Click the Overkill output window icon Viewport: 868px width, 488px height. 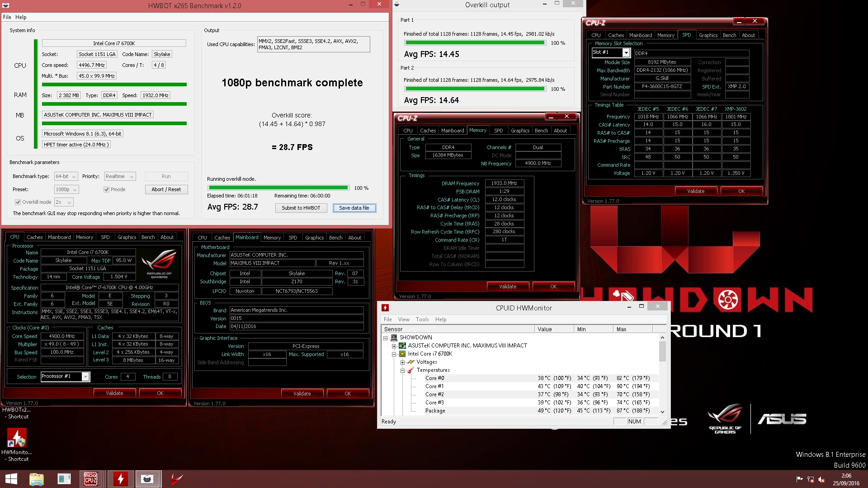pyautogui.click(x=397, y=5)
